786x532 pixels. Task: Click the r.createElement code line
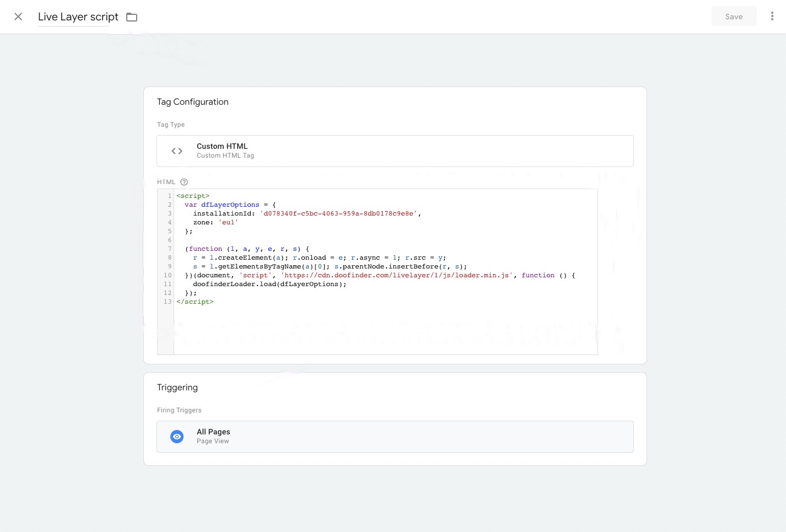(320, 257)
